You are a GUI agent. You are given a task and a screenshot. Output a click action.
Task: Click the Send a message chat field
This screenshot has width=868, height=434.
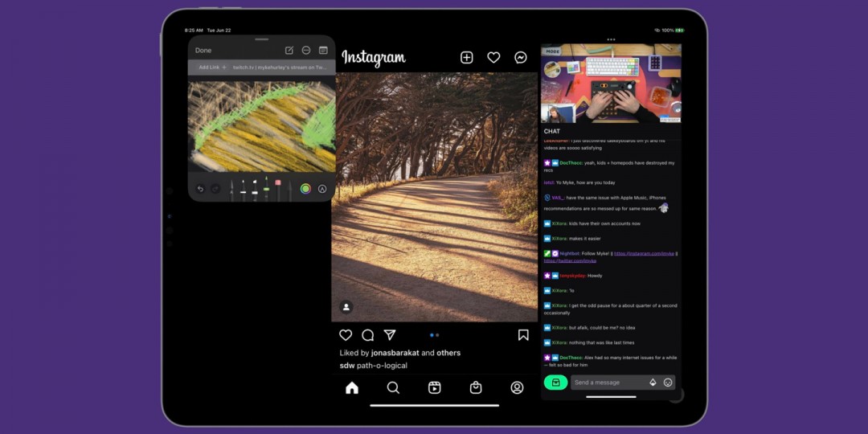point(607,383)
